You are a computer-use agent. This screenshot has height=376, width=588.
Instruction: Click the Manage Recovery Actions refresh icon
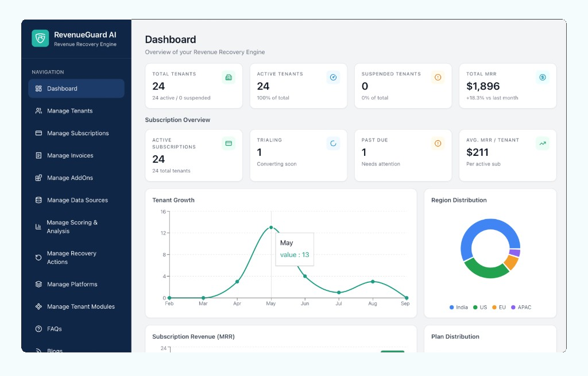coord(38,258)
